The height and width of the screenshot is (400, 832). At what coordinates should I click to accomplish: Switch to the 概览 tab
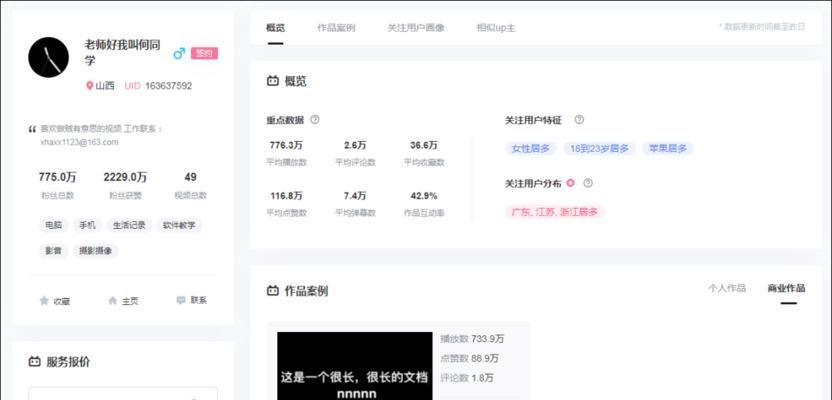point(275,28)
